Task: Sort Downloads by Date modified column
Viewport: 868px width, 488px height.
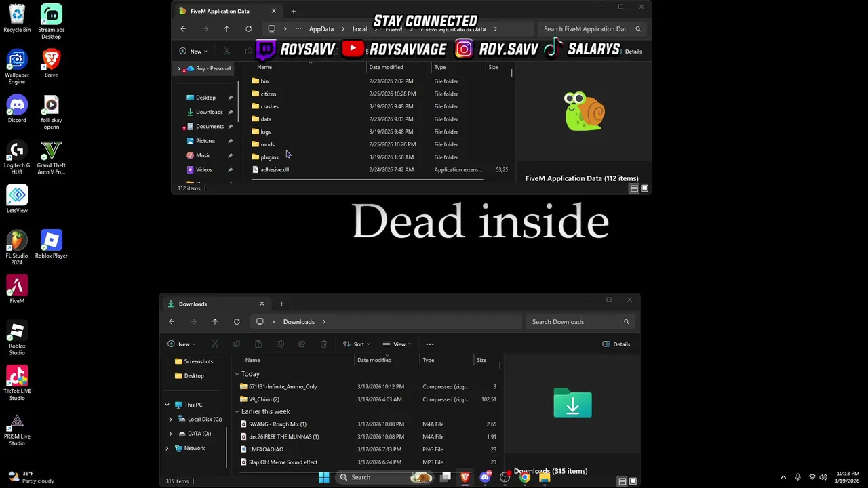Action: point(374,360)
